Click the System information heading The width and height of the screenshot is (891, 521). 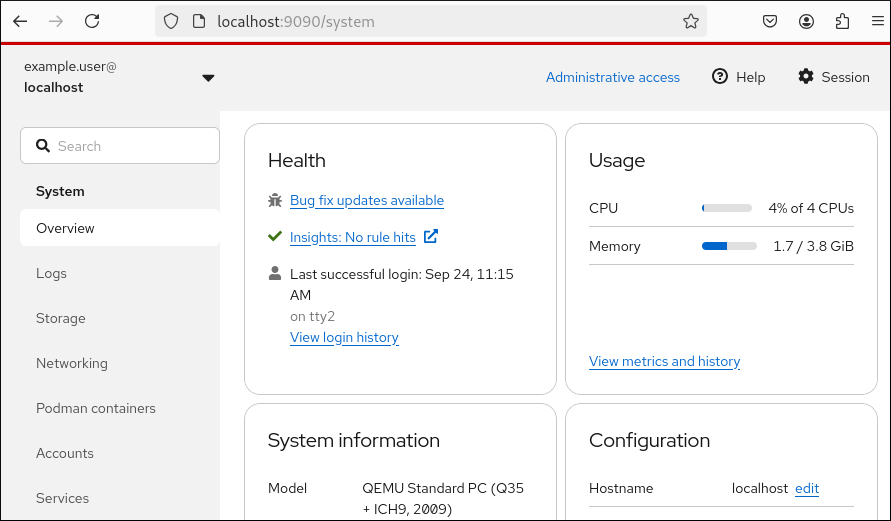tap(353, 440)
